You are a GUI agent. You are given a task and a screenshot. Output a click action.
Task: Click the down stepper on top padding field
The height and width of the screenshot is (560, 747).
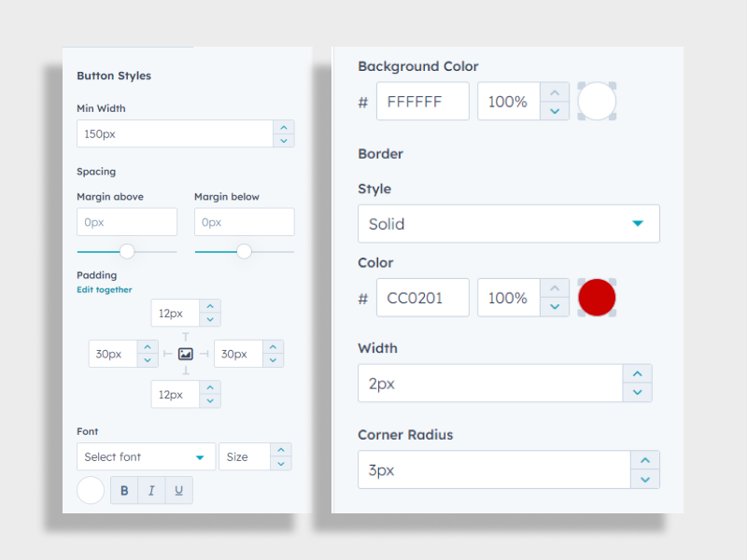(210, 319)
